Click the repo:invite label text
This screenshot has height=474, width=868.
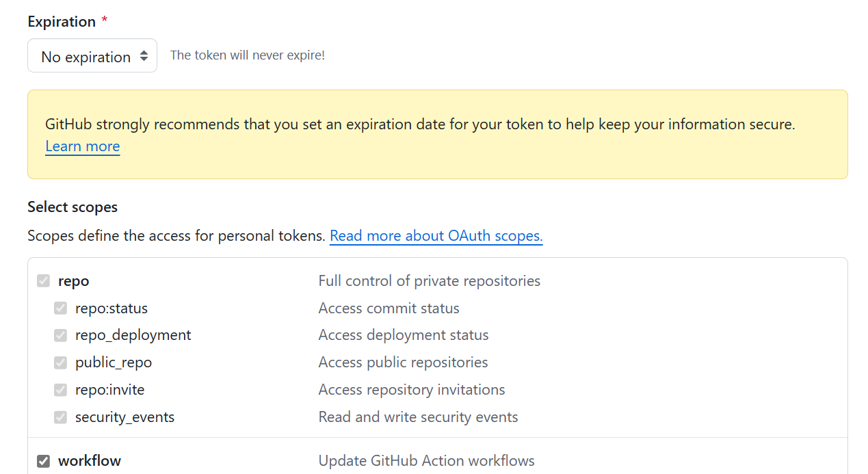[110, 390]
